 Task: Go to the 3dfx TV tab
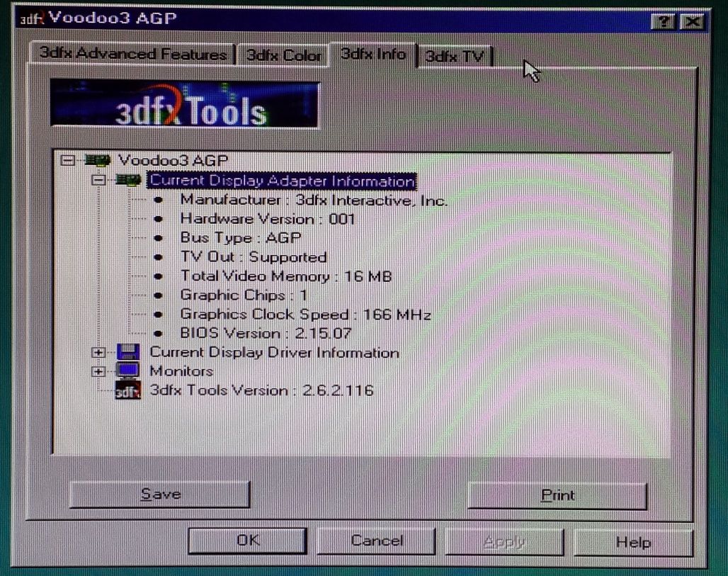[x=454, y=56]
